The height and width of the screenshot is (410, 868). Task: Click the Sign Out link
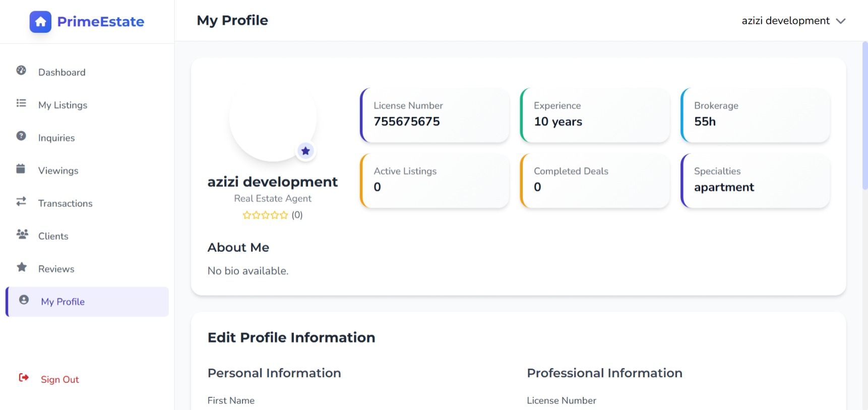click(x=59, y=380)
